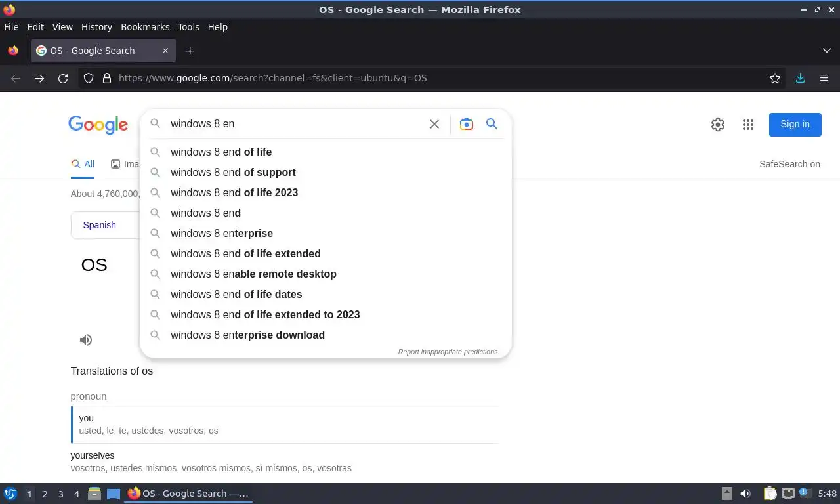Choose windows 8 enable remote desktop
This screenshot has width=840, height=504.
[x=325, y=274]
